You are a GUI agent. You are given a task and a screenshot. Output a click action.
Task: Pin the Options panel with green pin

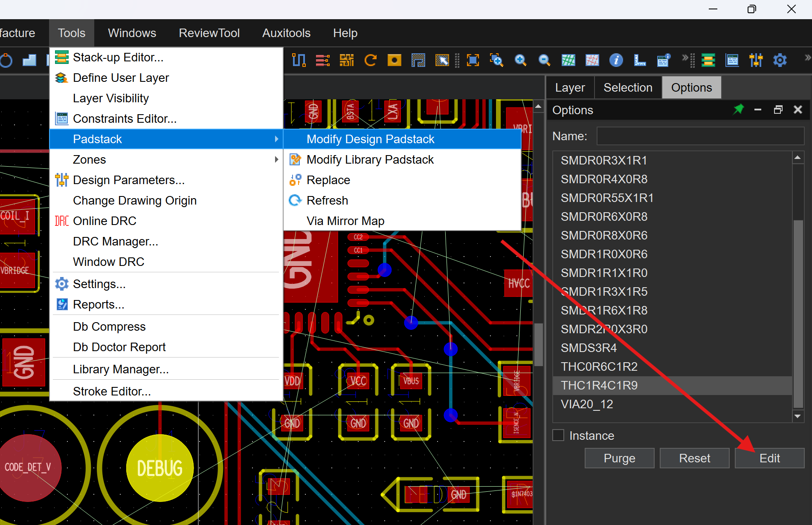click(738, 110)
